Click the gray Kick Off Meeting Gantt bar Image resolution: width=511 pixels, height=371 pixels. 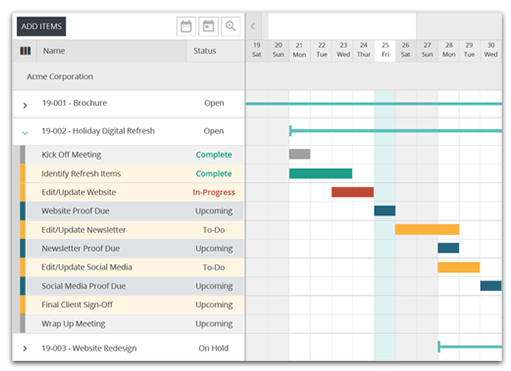click(x=300, y=154)
